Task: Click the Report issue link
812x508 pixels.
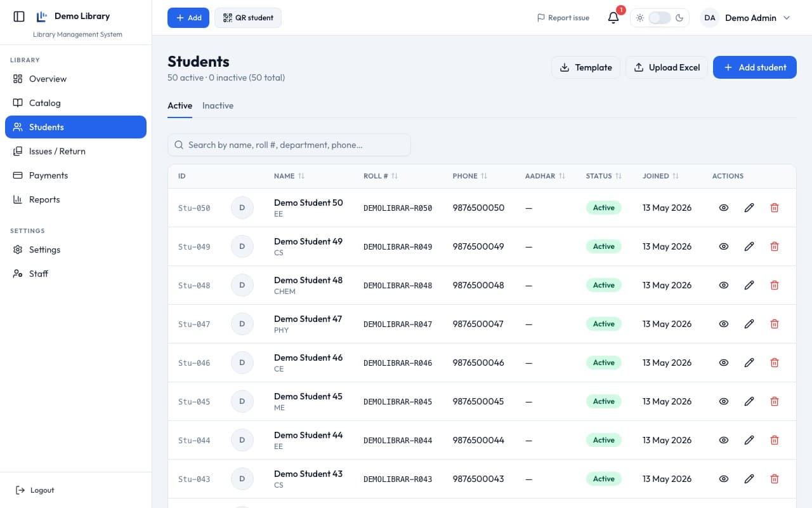Action: click(563, 18)
